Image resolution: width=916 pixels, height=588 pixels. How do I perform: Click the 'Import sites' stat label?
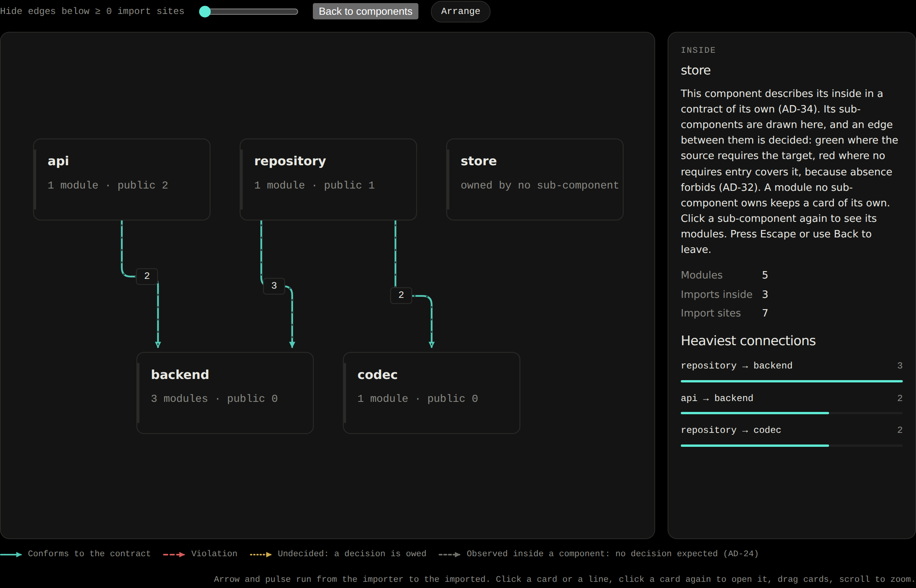(711, 313)
